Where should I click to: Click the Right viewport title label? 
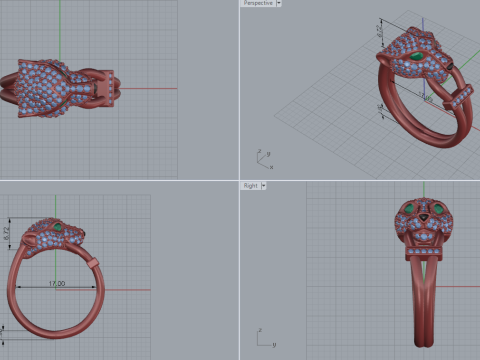(x=251, y=186)
